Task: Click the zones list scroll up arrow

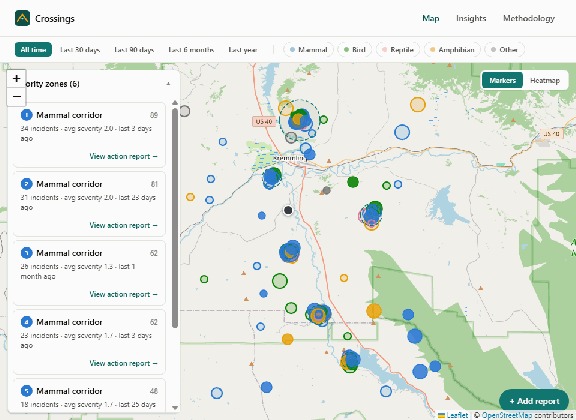Action: coord(175,103)
